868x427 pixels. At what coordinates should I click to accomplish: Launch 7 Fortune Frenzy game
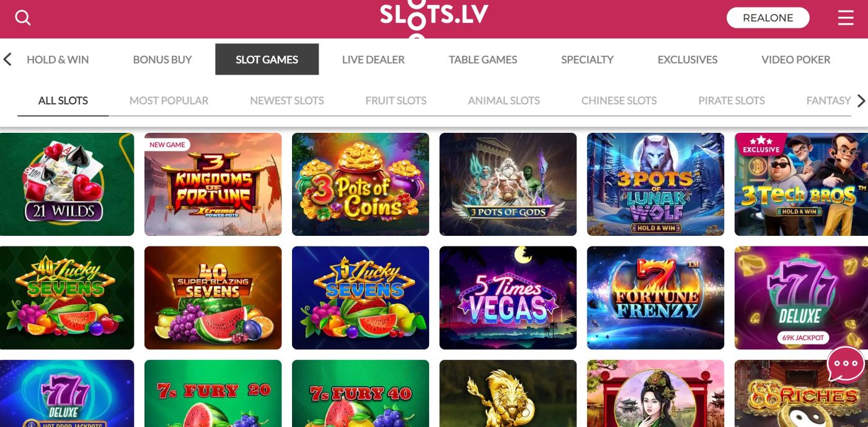click(655, 298)
